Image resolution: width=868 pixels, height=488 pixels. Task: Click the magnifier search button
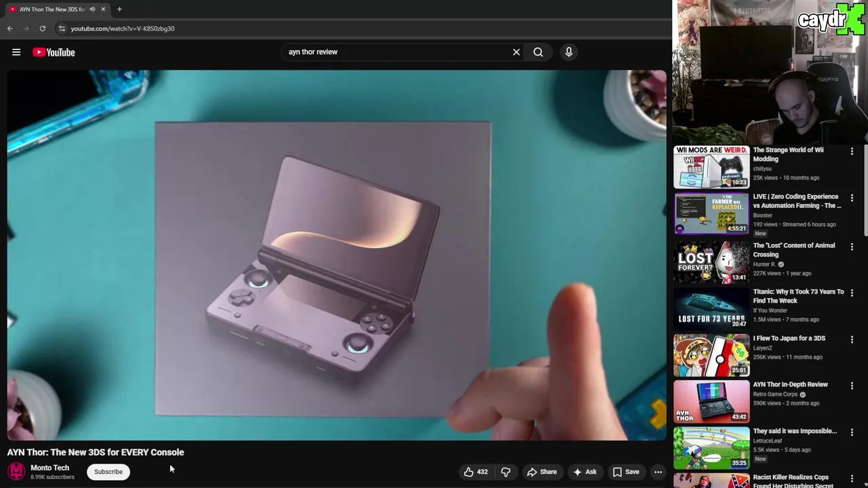tap(538, 52)
